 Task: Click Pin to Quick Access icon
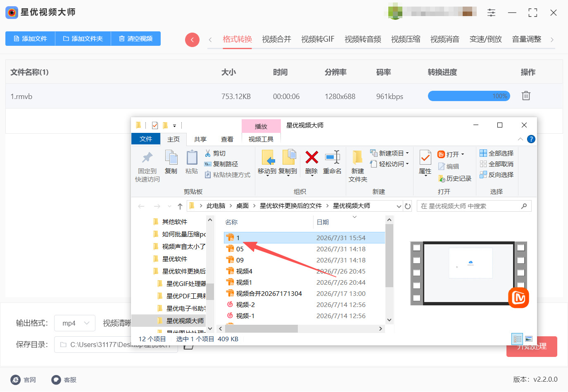(x=147, y=158)
